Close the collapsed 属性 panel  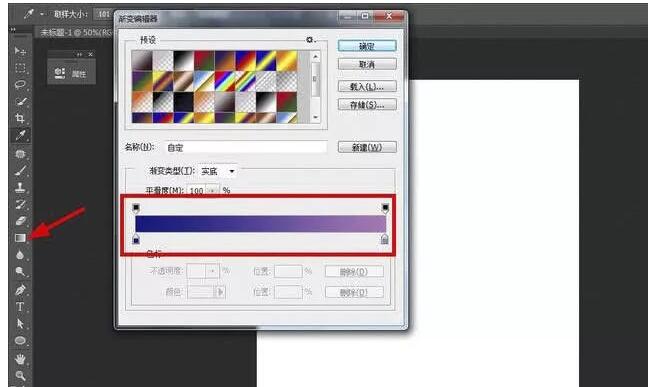point(91,54)
